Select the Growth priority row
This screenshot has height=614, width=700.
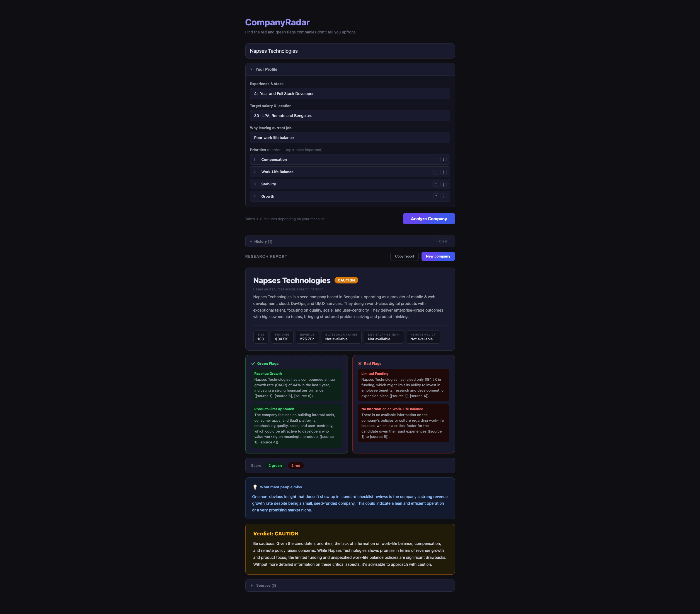pyautogui.click(x=350, y=196)
